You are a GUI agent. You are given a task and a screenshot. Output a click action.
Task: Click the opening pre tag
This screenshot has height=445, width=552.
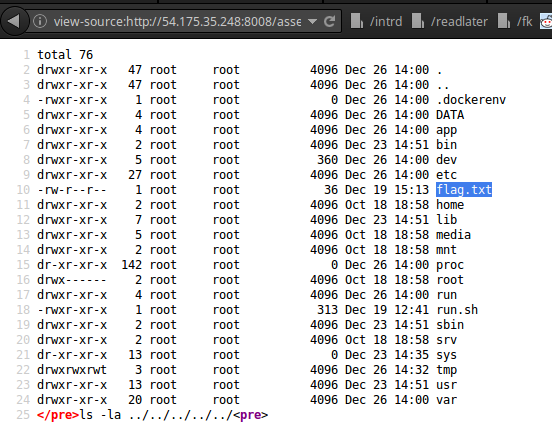(x=250, y=415)
